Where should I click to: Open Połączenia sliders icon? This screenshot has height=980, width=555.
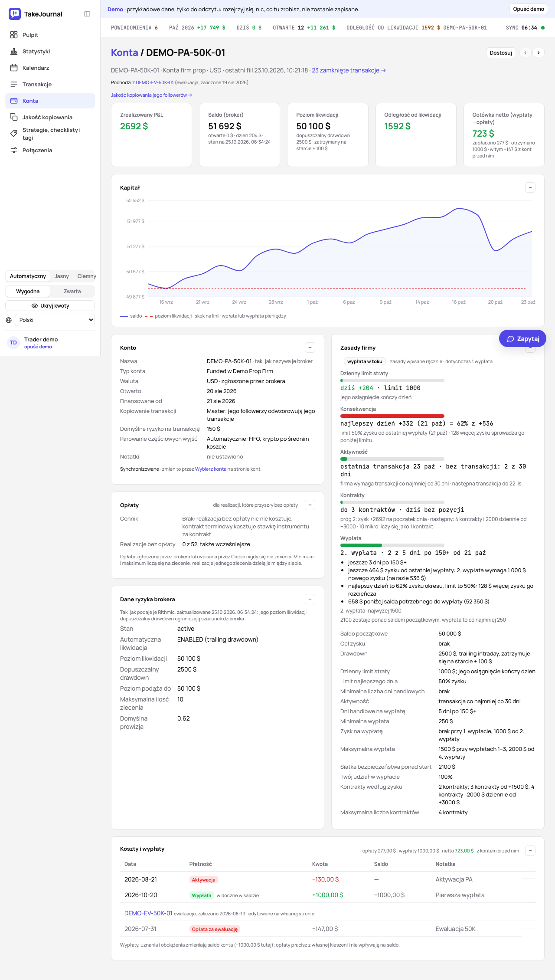pyautogui.click(x=14, y=150)
